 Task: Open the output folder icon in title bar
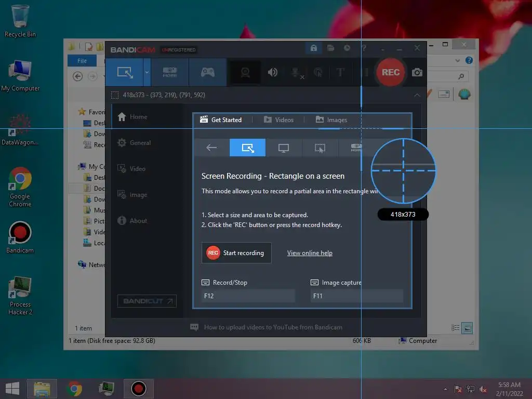[330, 48]
